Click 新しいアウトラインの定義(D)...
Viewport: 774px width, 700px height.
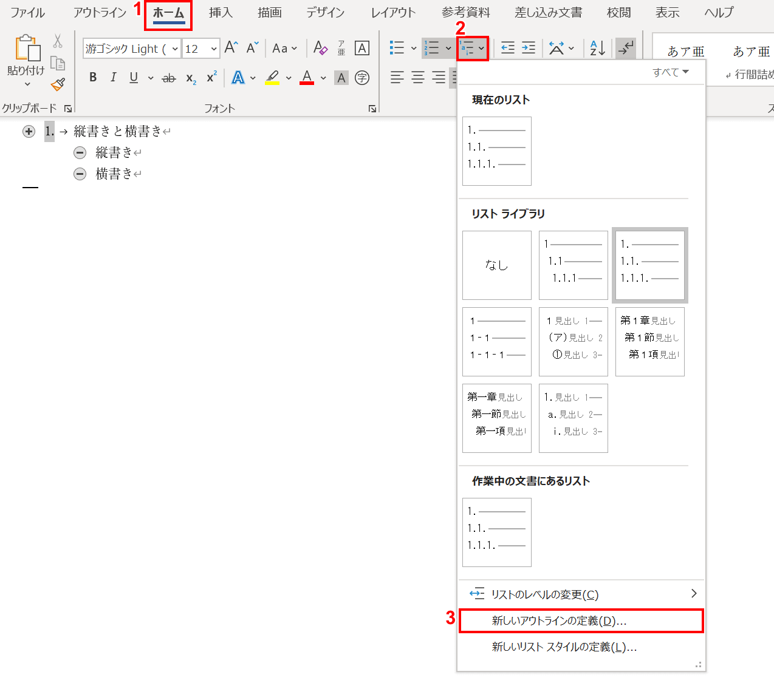(x=581, y=621)
